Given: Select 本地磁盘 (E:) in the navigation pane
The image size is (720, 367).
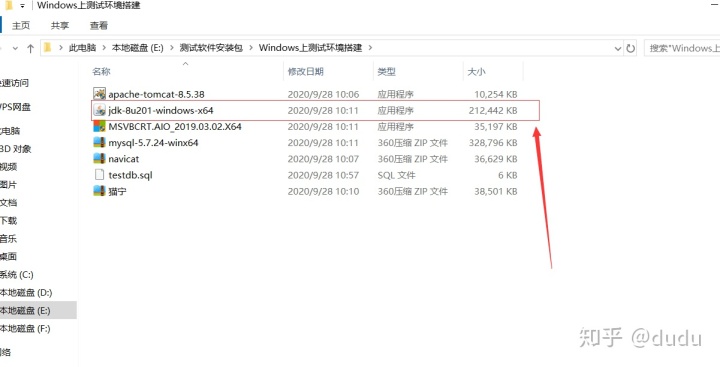Looking at the screenshot, I should click(25, 311).
